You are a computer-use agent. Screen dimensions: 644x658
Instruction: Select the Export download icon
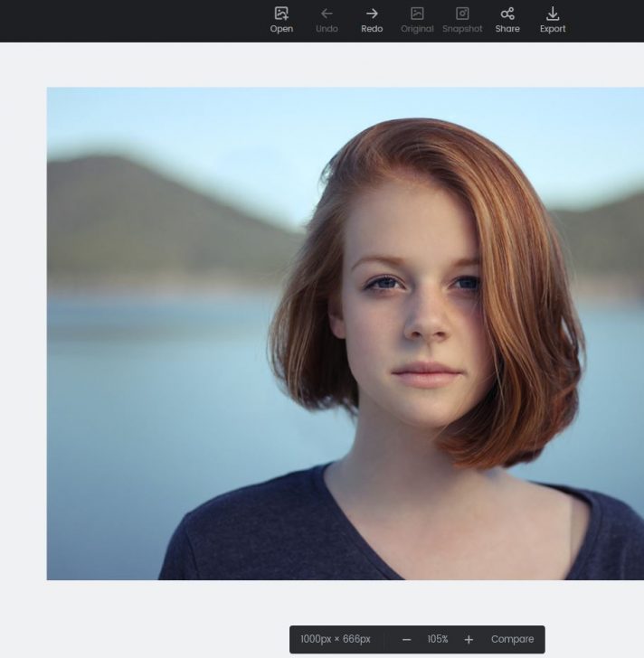[553, 14]
